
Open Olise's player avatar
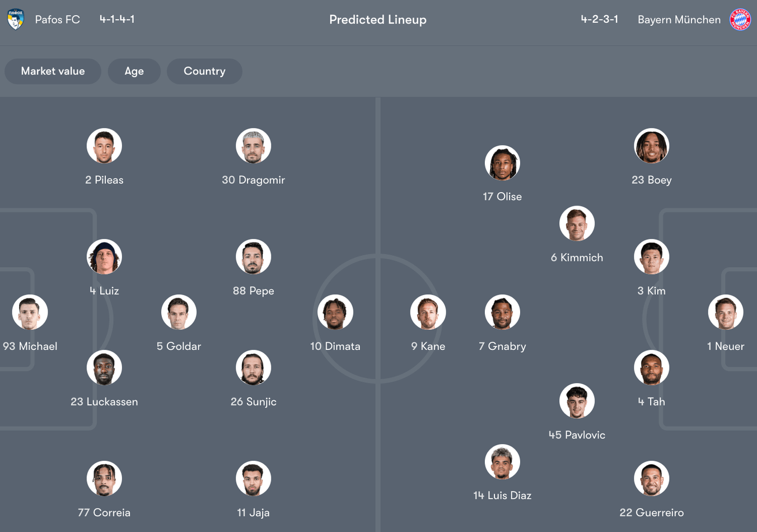tap(502, 163)
